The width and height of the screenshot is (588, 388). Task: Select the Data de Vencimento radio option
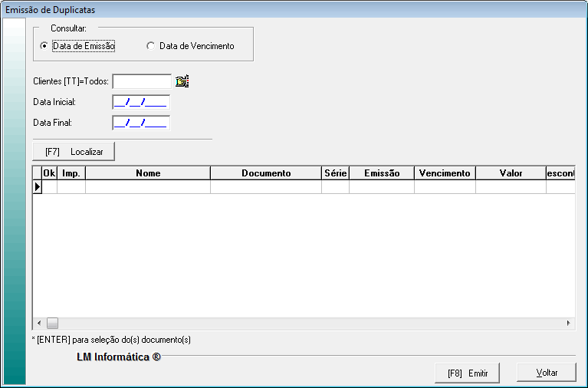point(150,46)
